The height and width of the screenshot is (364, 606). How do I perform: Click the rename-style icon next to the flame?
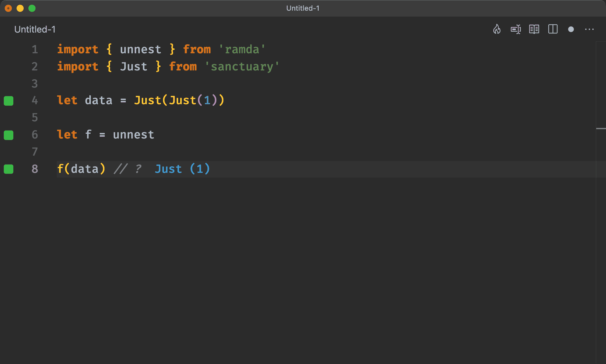(x=516, y=29)
